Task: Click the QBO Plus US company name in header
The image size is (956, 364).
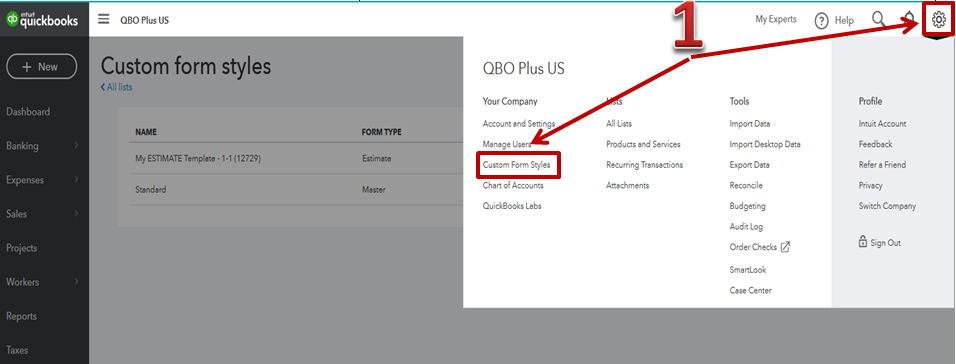Action: (144, 20)
